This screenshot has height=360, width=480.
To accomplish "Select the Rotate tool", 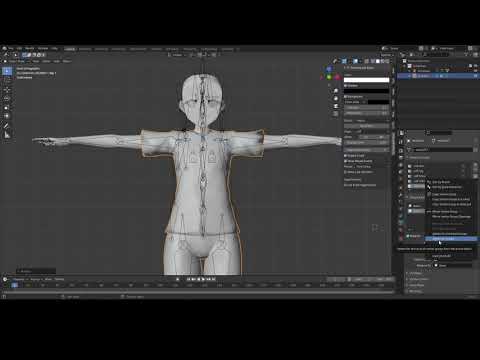I will (7, 99).
